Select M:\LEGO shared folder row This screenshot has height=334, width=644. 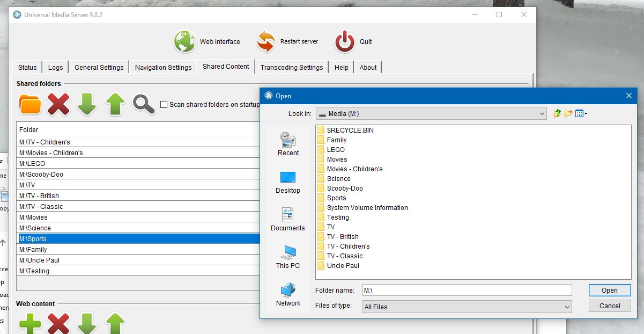pyautogui.click(x=138, y=163)
